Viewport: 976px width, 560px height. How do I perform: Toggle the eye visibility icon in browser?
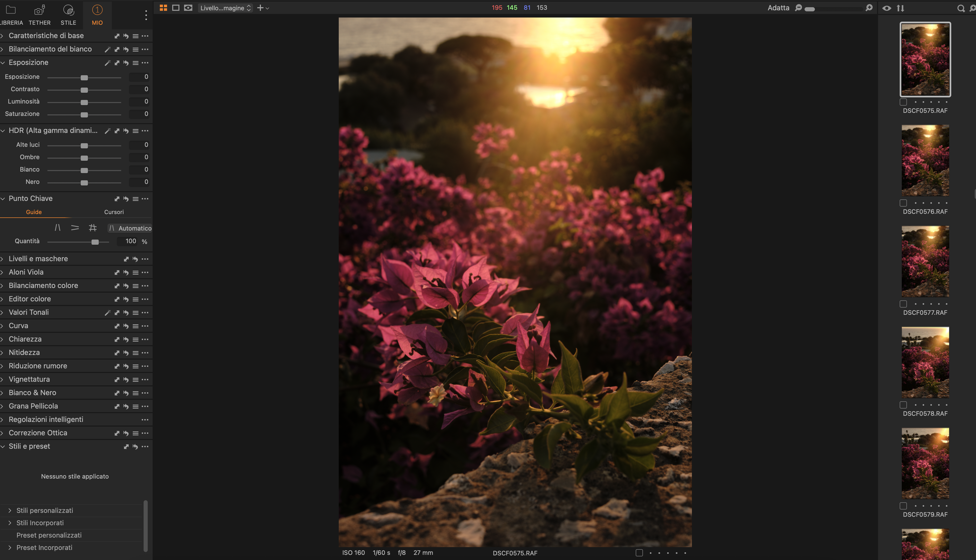tap(887, 8)
